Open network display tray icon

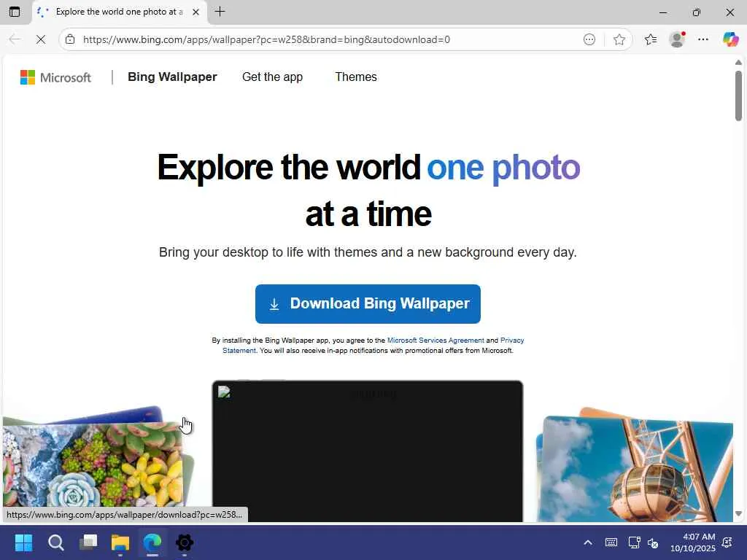pos(634,542)
